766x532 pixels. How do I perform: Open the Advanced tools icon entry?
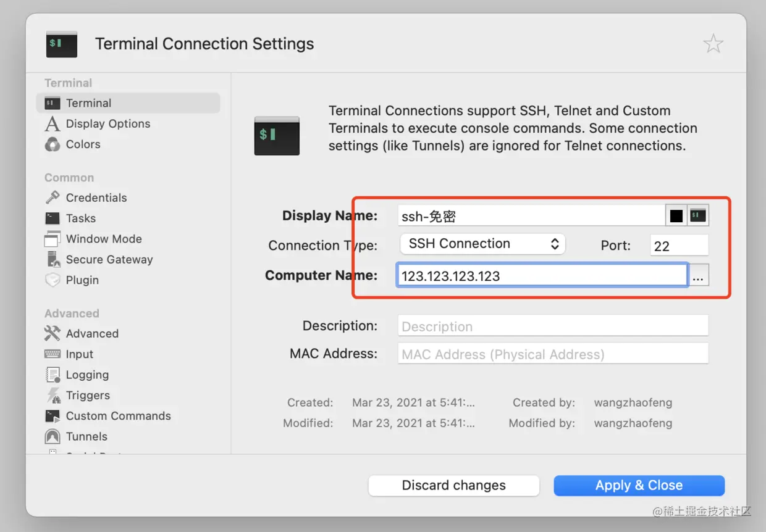pos(53,334)
